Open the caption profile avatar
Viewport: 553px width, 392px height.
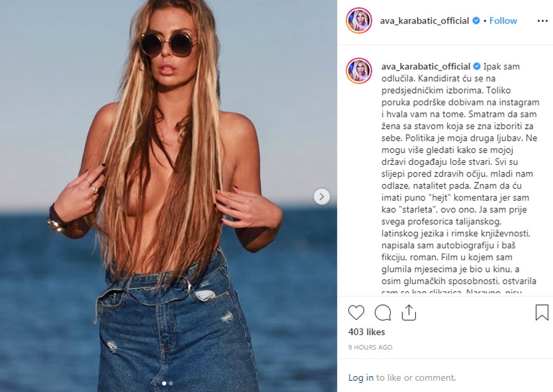pyautogui.click(x=359, y=71)
